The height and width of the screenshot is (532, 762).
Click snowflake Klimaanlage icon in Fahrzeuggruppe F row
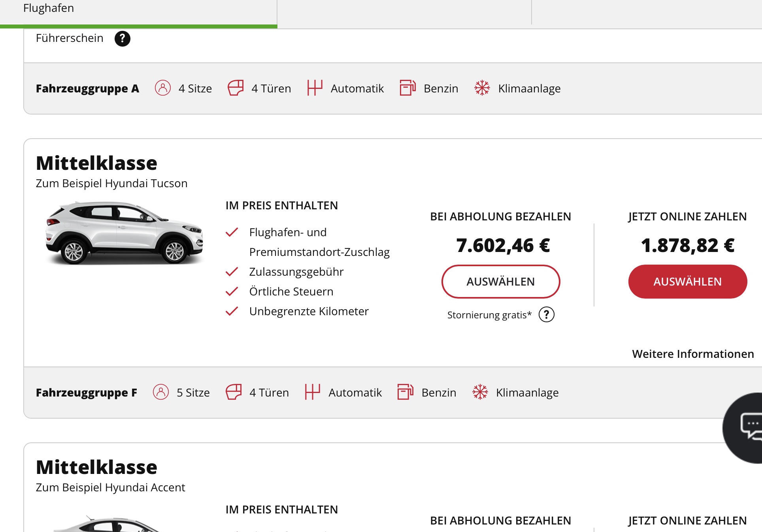point(480,392)
